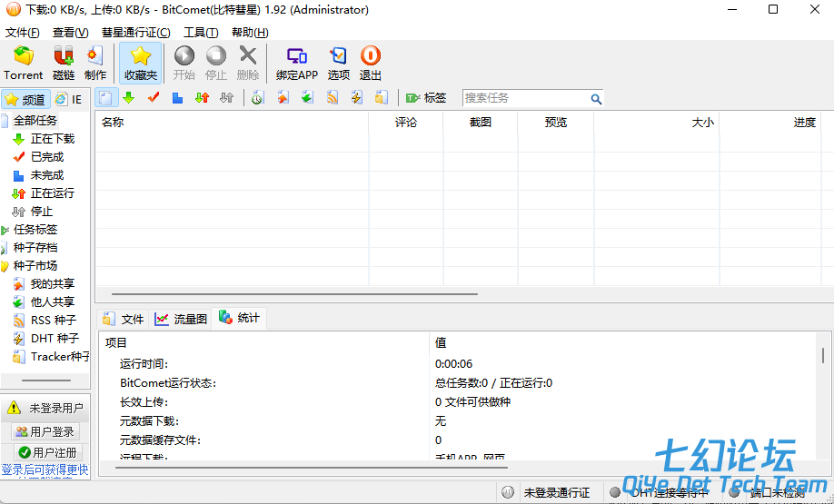Open My Shares (我的共享) in sidebar
This screenshot has height=504, width=834.
(53, 284)
